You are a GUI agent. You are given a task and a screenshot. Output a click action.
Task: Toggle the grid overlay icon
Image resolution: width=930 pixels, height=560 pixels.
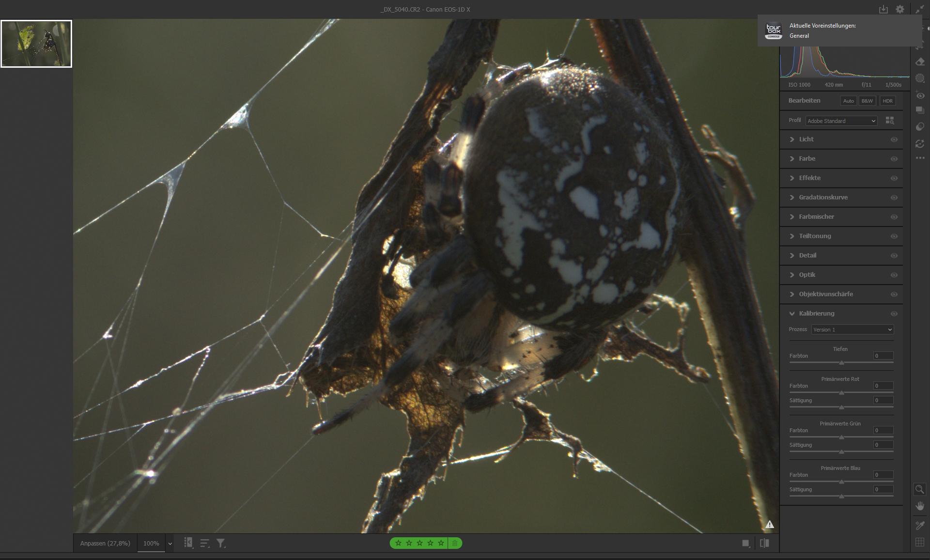pos(919,542)
